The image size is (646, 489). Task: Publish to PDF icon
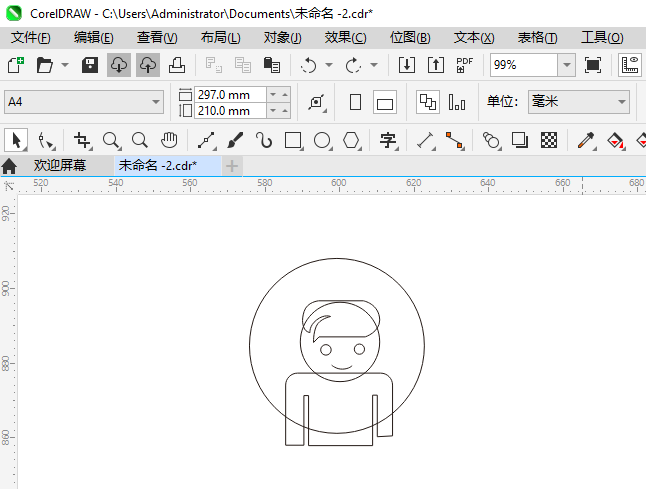464,65
